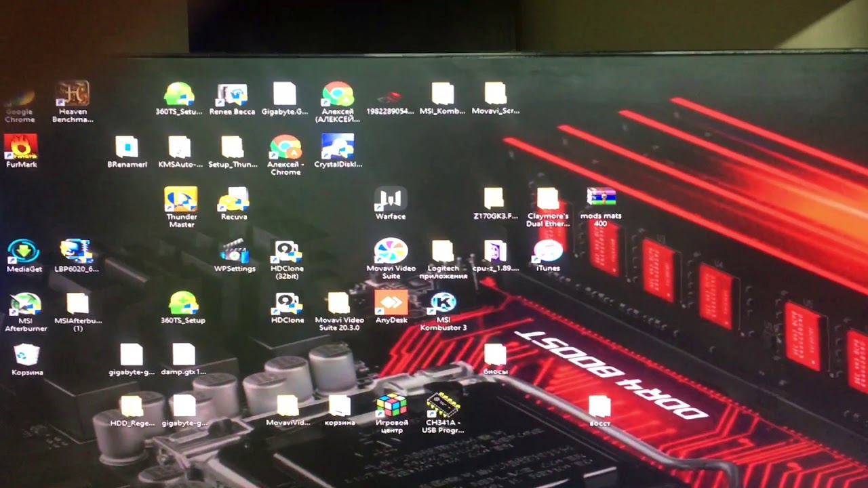Open CH341A - USB Programmer shortcut

pyautogui.click(x=443, y=413)
